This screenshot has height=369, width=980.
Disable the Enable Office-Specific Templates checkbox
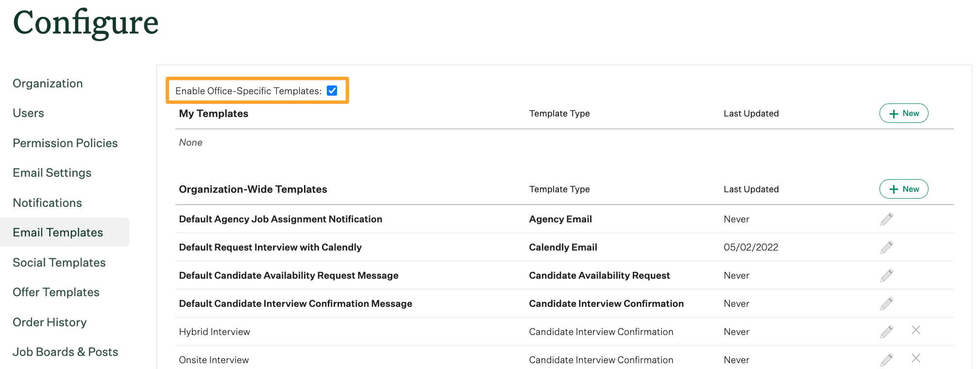coord(332,90)
